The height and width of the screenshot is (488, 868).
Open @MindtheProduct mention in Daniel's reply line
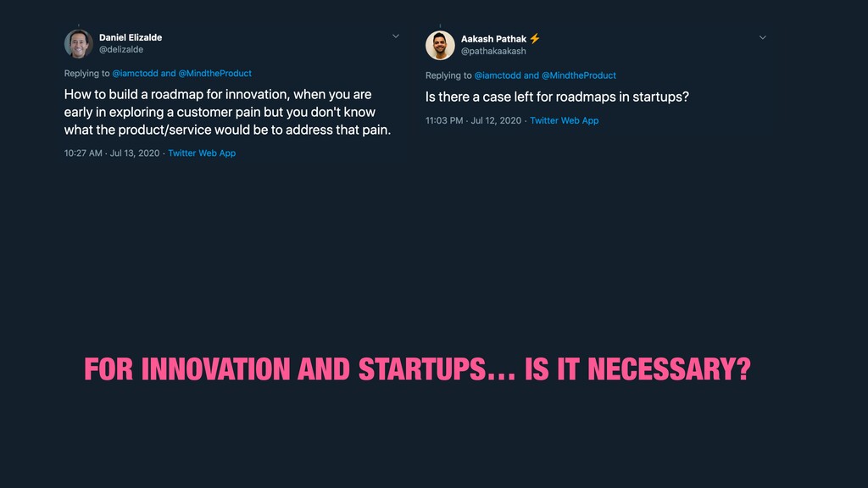[x=214, y=73]
